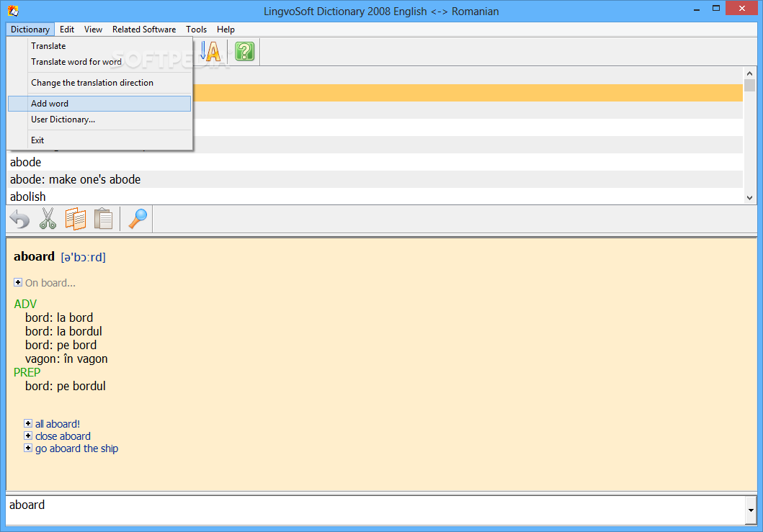The image size is (763, 532).
Task: Choose Exit from the Dictionary menu
Action: click(x=99, y=140)
